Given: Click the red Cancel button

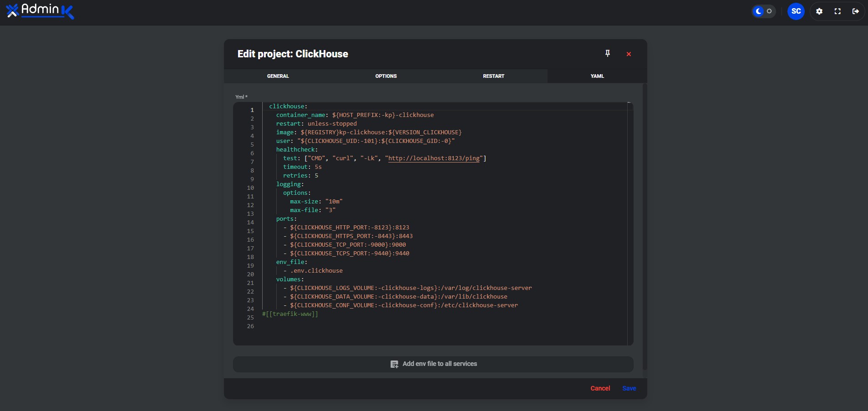Looking at the screenshot, I should pos(600,388).
